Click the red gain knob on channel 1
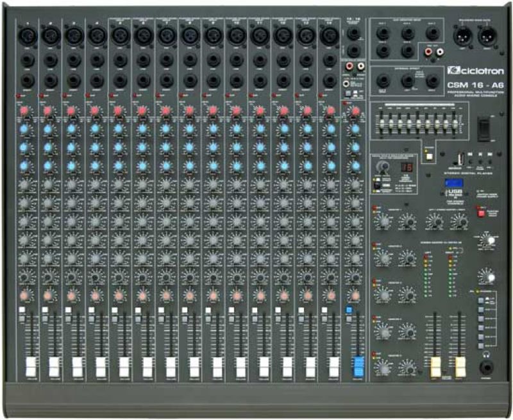The width and height of the screenshot is (513, 420). coord(22,112)
